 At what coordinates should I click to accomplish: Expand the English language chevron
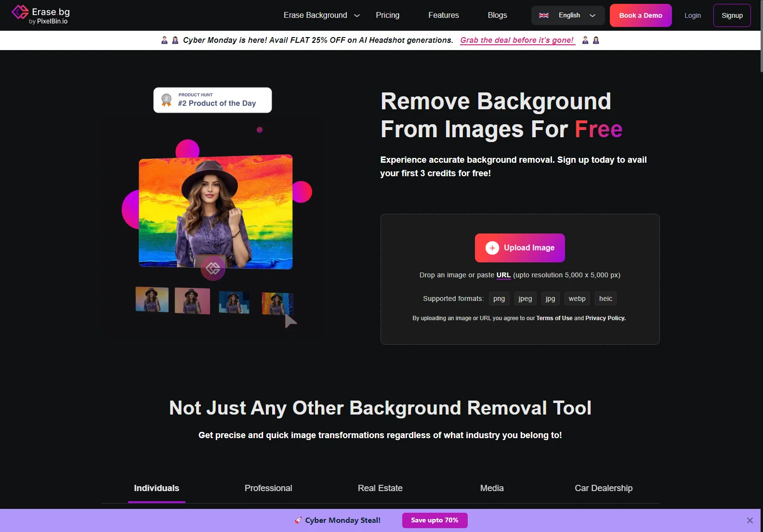pos(592,15)
